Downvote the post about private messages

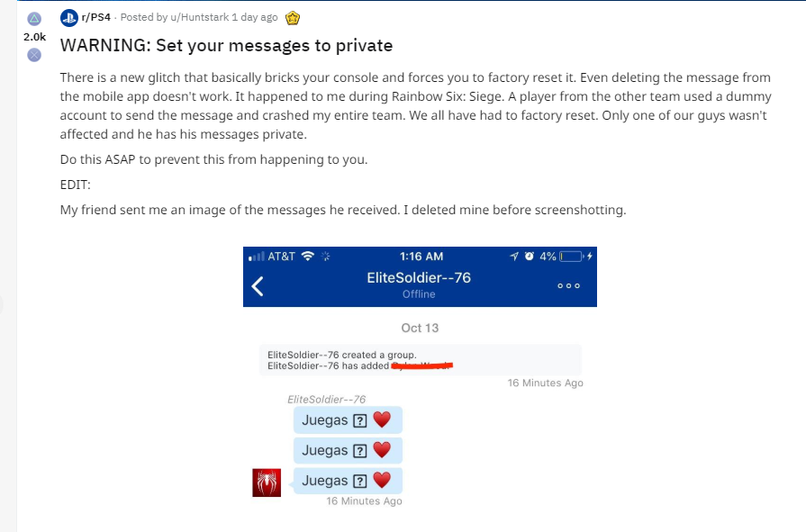(x=34, y=55)
